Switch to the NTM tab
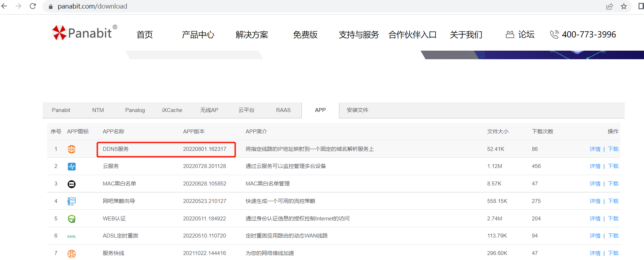This screenshot has width=644, height=260. [98, 110]
